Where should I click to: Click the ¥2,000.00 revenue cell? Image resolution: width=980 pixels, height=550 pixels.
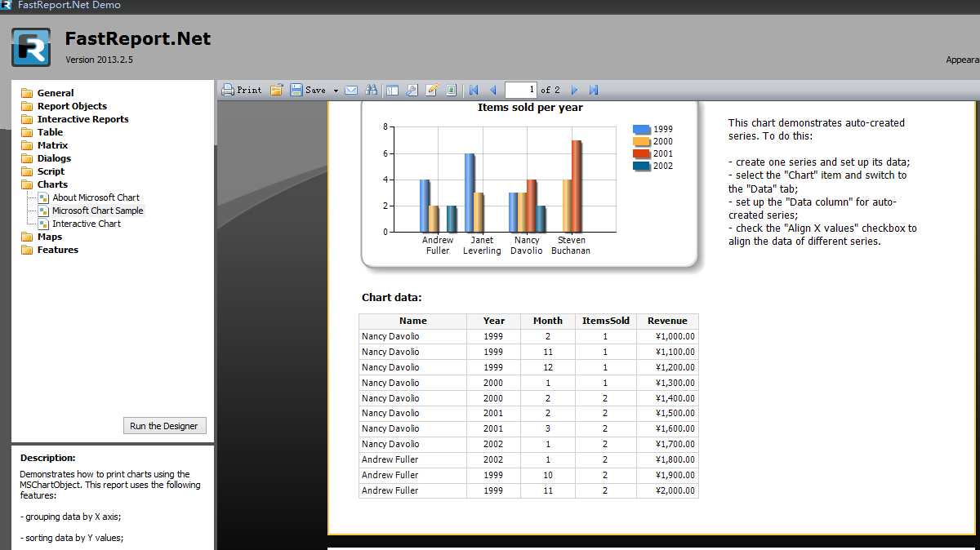point(667,490)
